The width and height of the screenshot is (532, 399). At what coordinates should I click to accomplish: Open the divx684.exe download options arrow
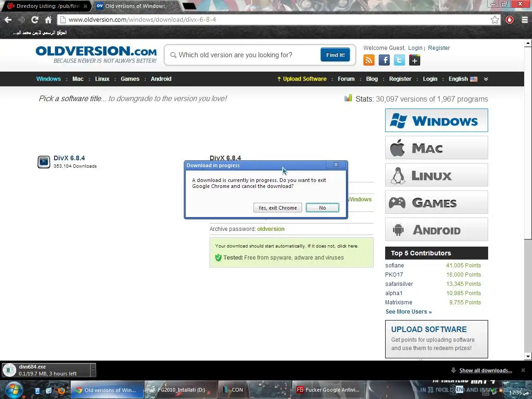point(93,370)
